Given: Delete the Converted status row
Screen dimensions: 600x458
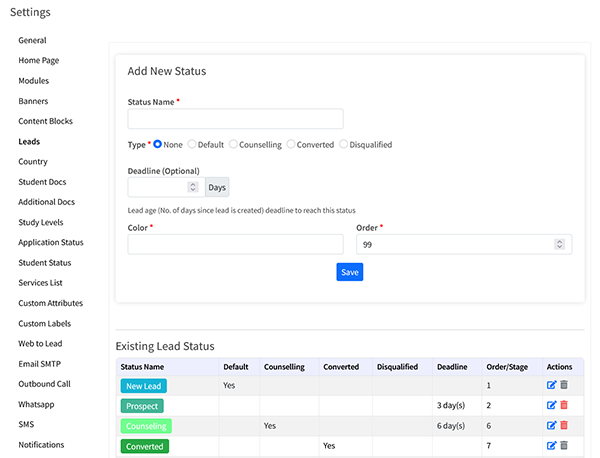Looking at the screenshot, I should pos(563,445).
